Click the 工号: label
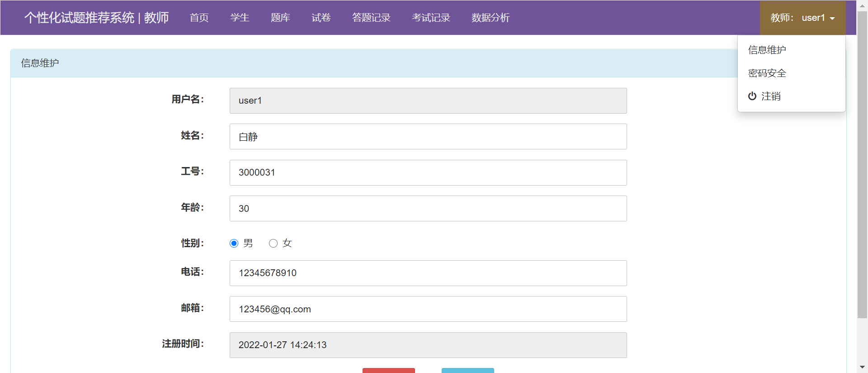868x373 pixels. tap(193, 171)
